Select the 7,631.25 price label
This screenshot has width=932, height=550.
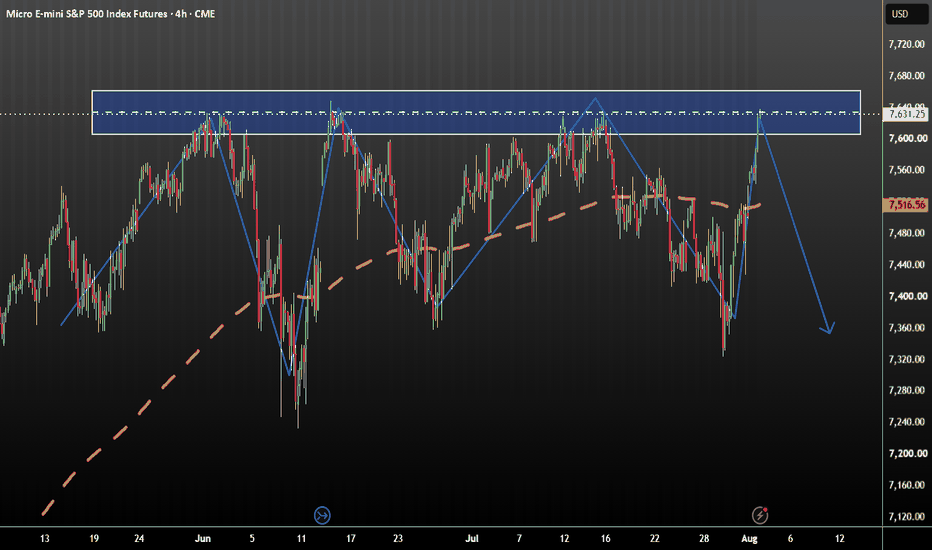(906, 114)
